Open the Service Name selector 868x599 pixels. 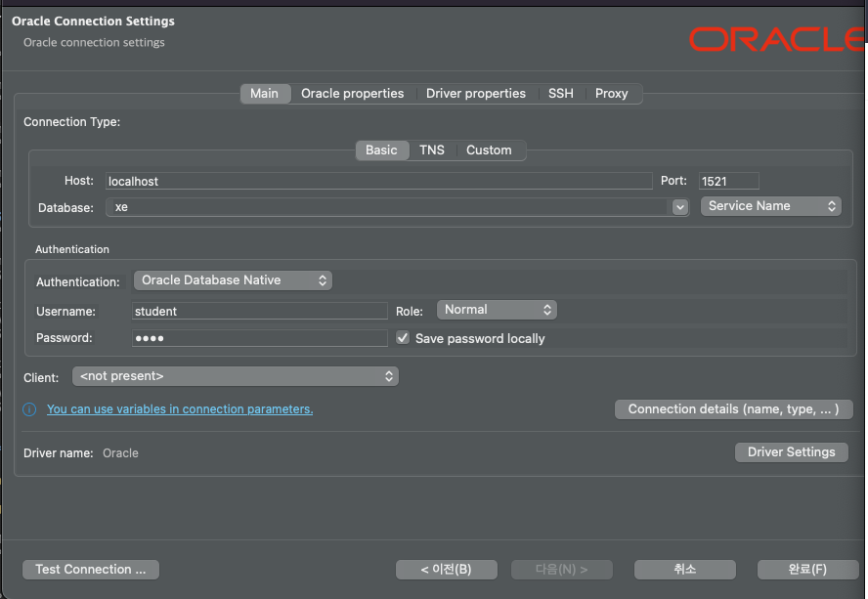coord(770,206)
